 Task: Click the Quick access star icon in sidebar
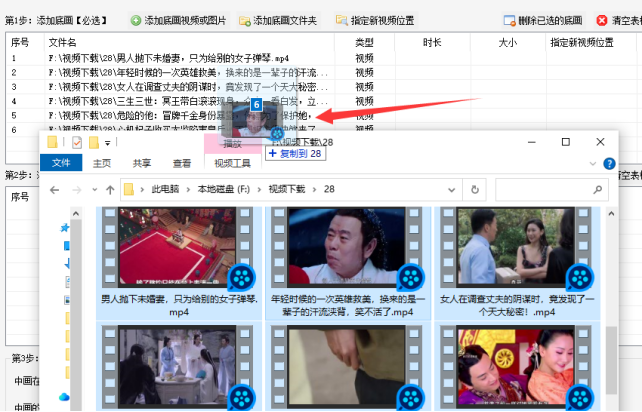point(65,228)
